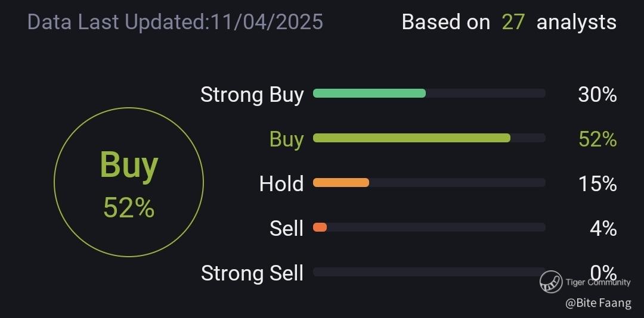This screenshot has height=318, width=644.
Task: Click the short Sell rating bar
Action: 320,227
